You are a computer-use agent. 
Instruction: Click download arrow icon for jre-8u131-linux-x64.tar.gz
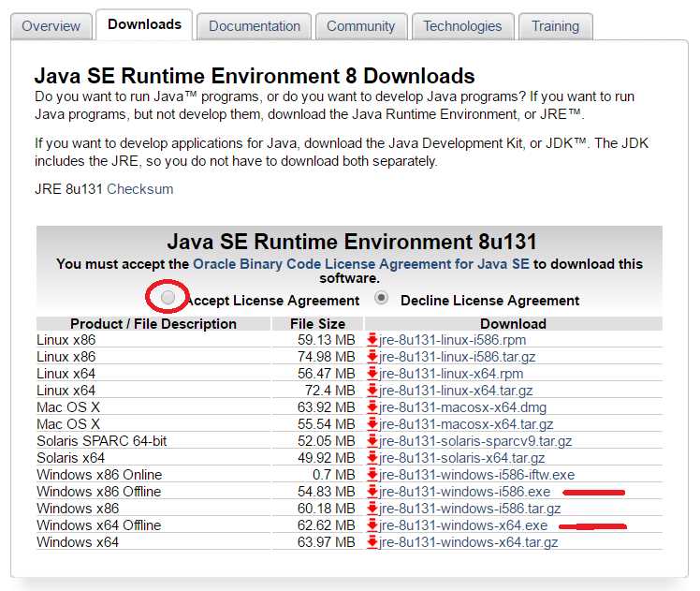[372, 391]
